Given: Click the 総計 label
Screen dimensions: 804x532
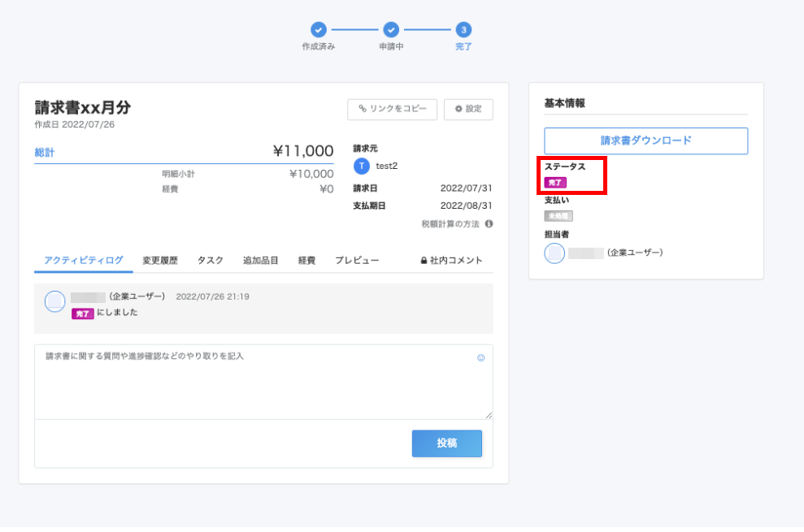Looking at the screenshot, I should 45,152.
